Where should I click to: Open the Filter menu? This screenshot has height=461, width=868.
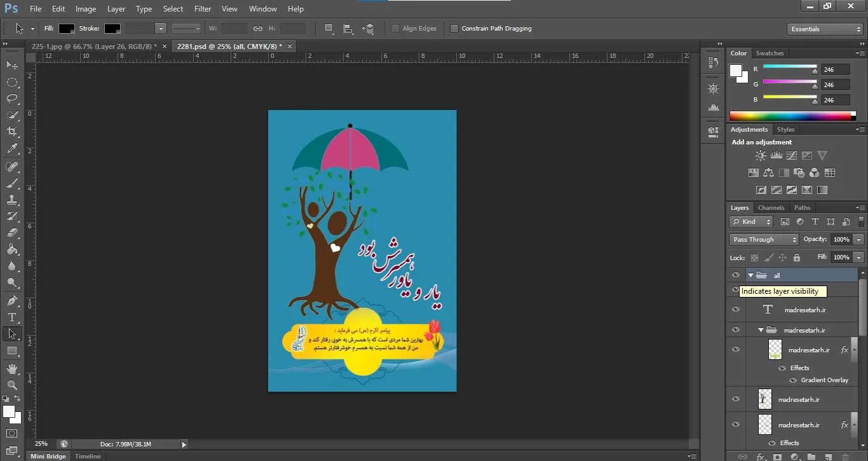point(203,9)
